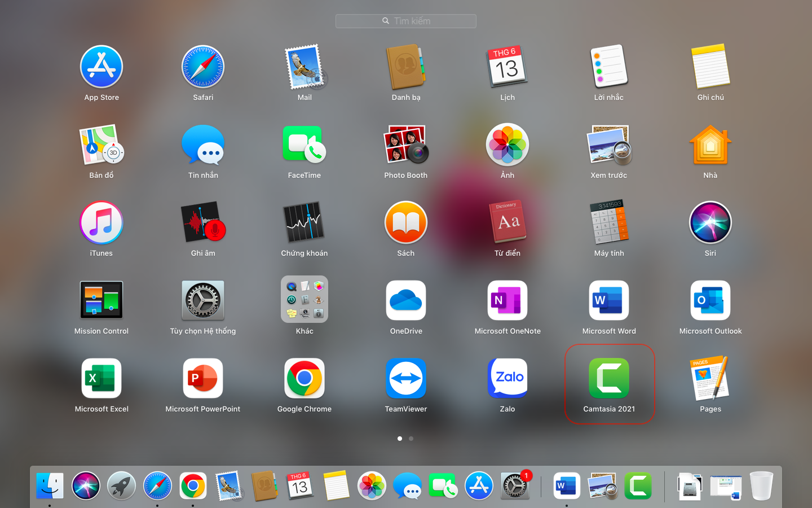Launch FaceTime from the Dock

[x=443, y=486]
